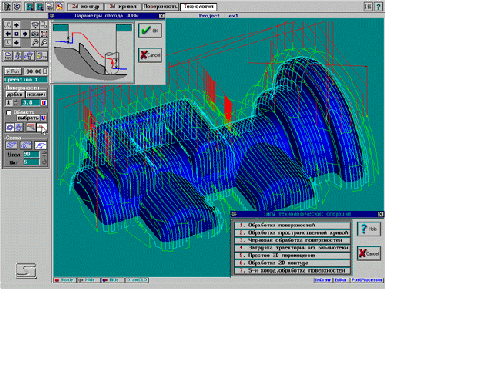Click stepper arrows next to Угол field
Viewport: 500px width, 375px height.
(x=44, y=154)
